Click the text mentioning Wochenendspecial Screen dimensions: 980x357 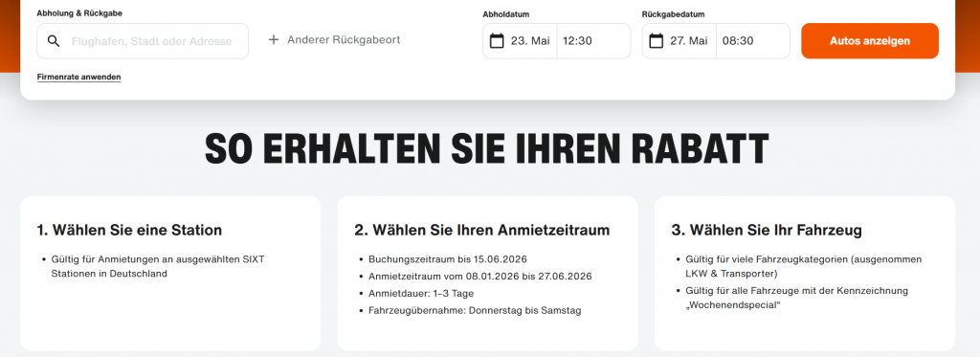797,299
